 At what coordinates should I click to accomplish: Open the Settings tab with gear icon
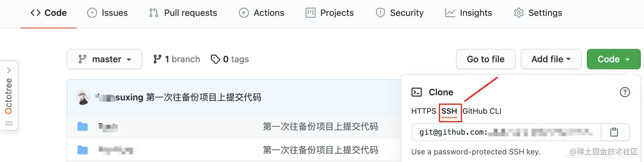pos(538,13)
